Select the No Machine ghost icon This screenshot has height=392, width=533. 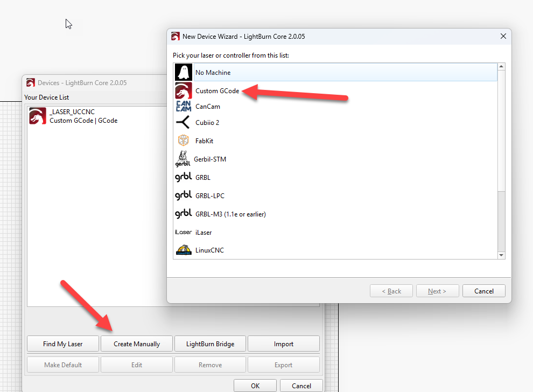(x=183, y=72)
